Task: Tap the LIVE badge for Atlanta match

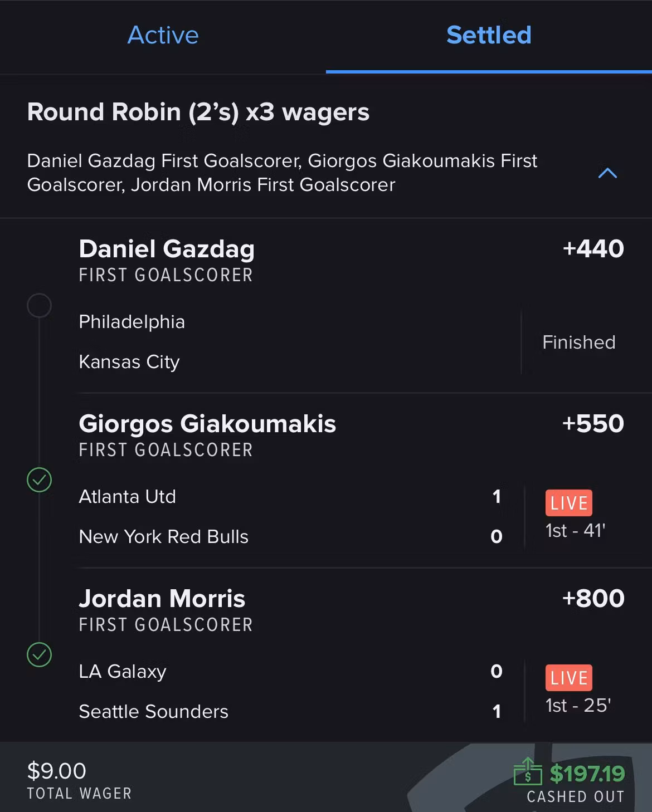Action: coord(568,503)
